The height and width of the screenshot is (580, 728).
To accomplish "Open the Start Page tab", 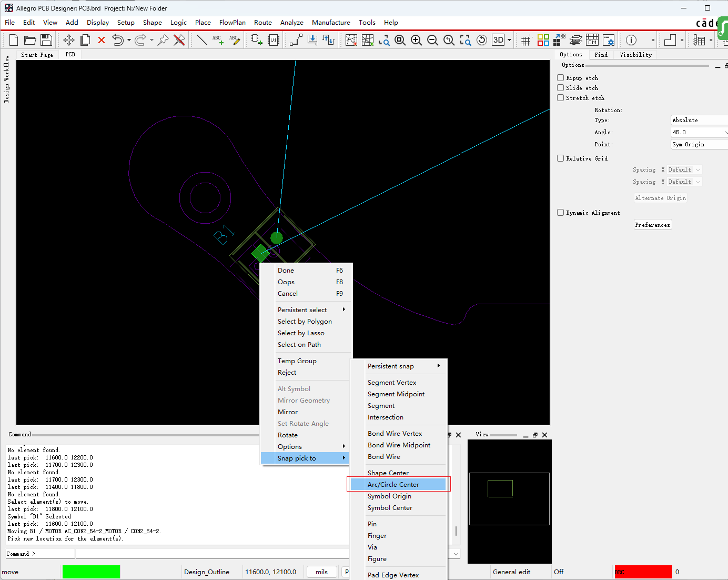I will tap(37, 55).
